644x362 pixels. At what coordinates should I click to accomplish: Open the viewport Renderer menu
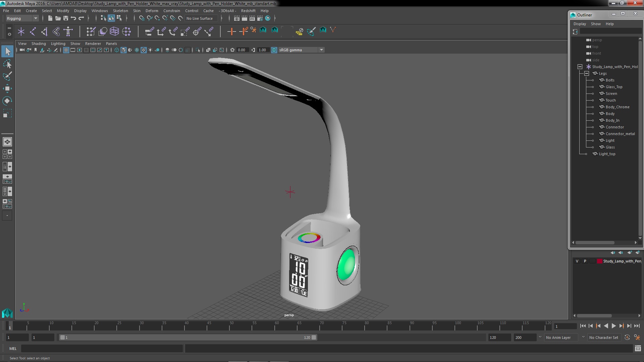(x=93, y=44)
